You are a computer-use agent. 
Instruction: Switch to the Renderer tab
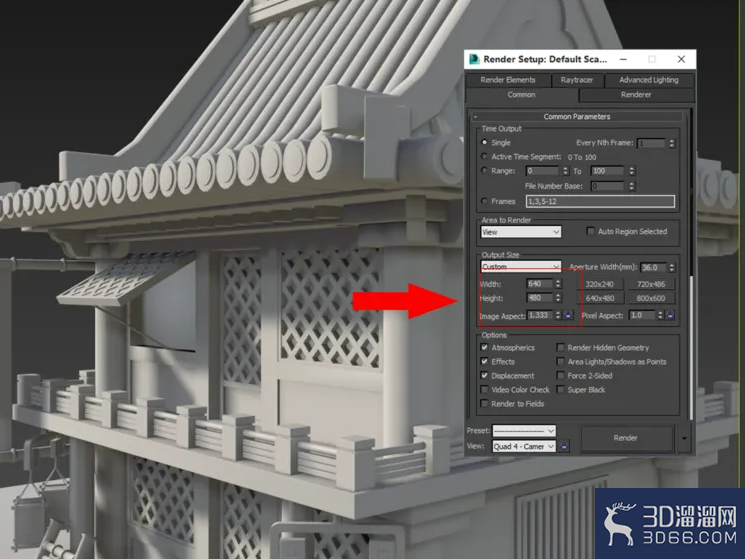(x=636, y=95)
